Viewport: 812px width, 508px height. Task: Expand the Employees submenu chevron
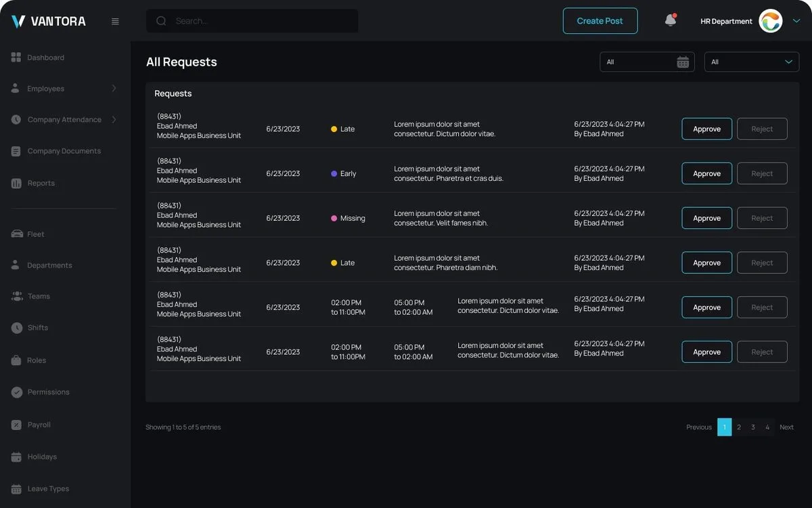click(x=114, y=89)
